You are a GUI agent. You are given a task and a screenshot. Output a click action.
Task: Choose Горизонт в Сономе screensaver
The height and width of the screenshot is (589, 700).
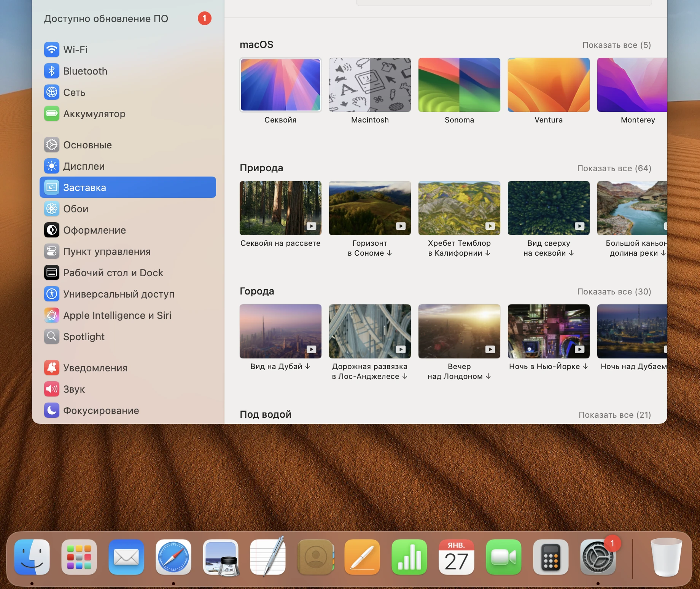(x=370, y=208)
